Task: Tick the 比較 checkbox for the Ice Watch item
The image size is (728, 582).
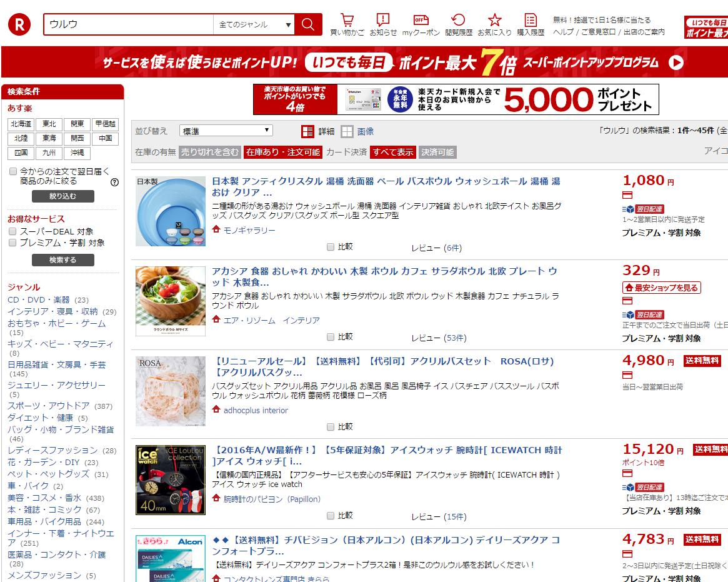Action: tap(331, 516)
